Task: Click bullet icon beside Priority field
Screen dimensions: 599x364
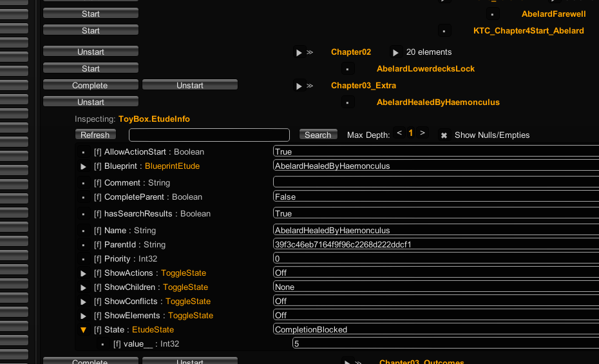Action: coord(83,260)
